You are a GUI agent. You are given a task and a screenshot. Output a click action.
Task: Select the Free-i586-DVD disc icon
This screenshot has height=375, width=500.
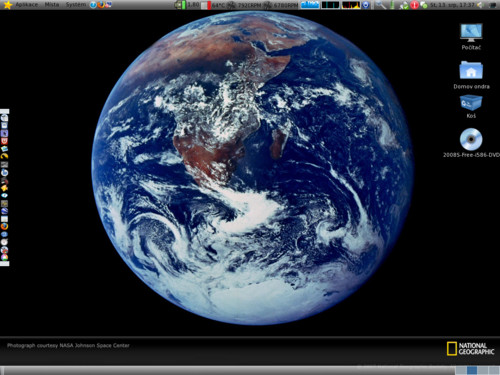(471, 143)
